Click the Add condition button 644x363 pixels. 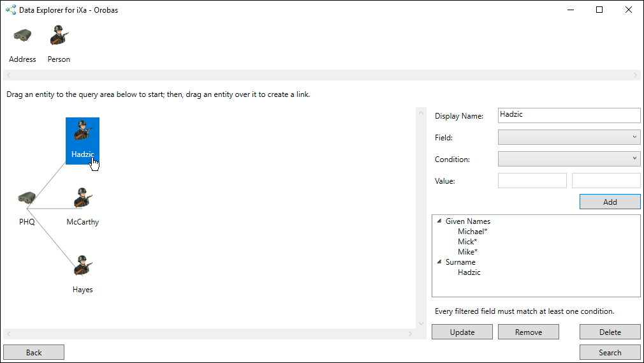point(610,202)
